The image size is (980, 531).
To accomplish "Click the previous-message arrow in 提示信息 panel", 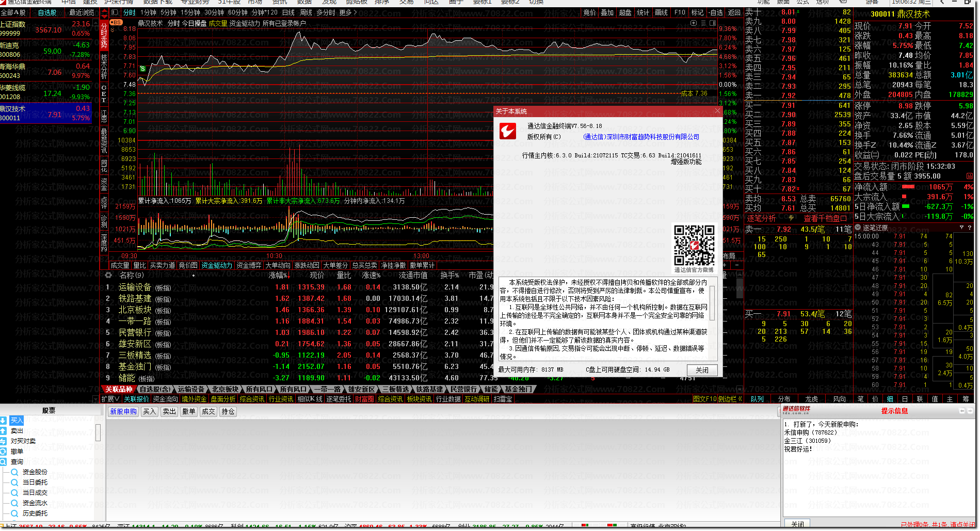I will point(961,411).
